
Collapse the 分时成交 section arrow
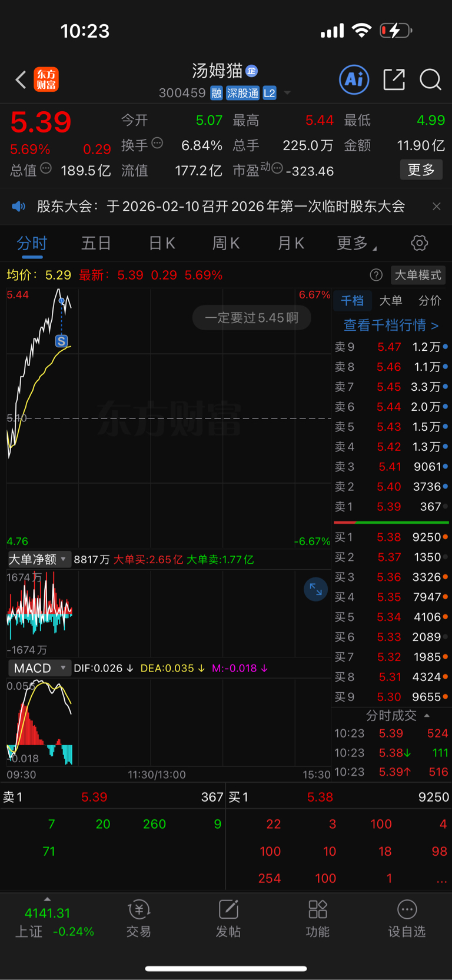point(427,716)
